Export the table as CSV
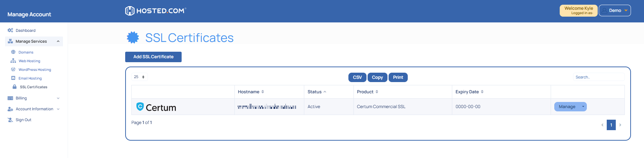Viewport: 644px width, 158px height. [357, 77]
